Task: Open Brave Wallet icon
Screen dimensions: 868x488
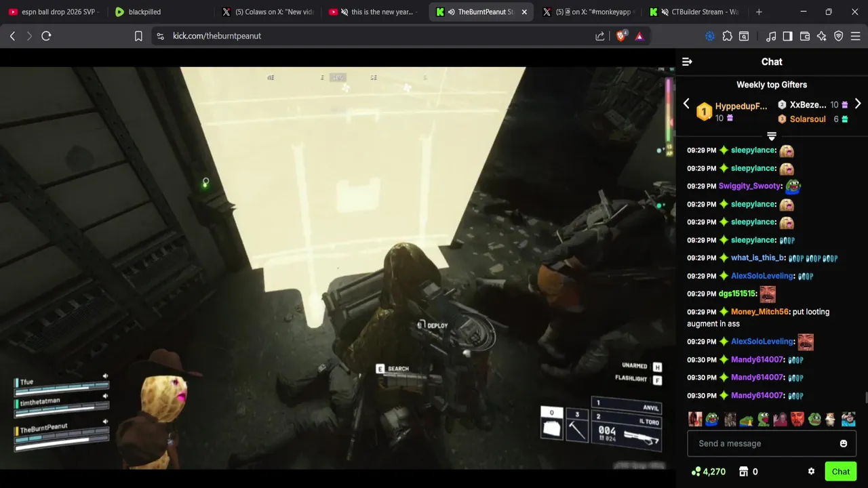Action: point(805,36)
